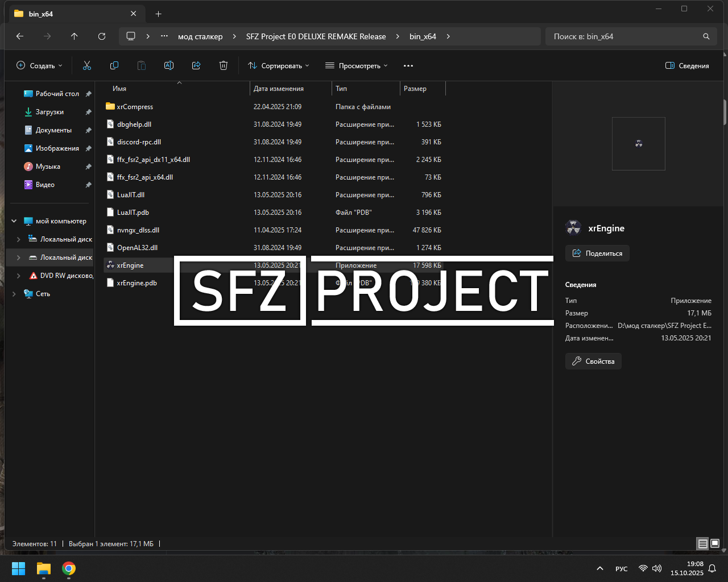Viewport: 728px width, 582px height.
Task: Click the Share icon in toolbar
Action: [x=196, y=66]
